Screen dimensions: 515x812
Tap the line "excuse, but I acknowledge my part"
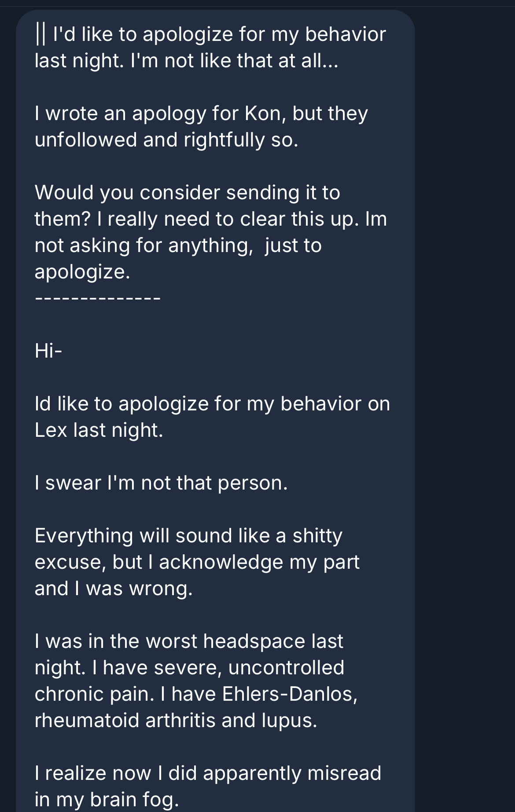197,562
